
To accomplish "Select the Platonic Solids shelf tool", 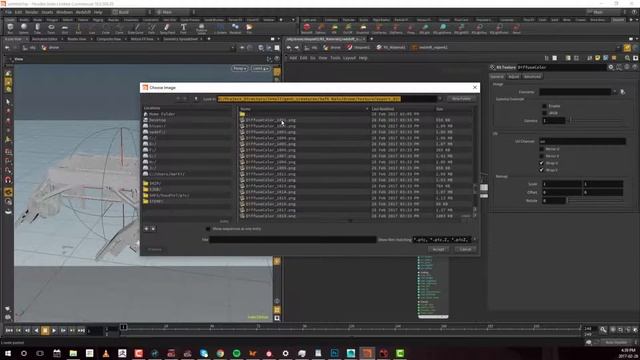I will [201, 28].
